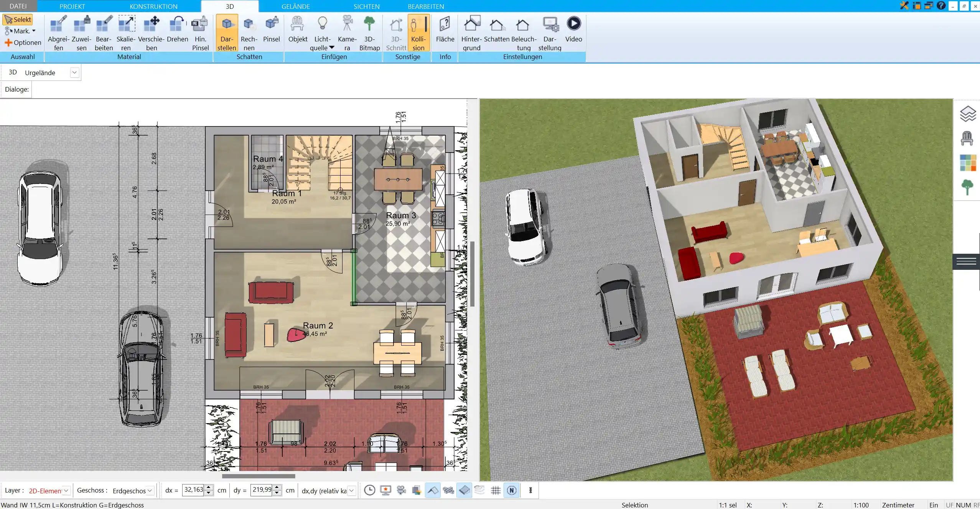Open Beleuchtung settings
Viewport: 980px width, 509px height.
(x=524, y=33)
